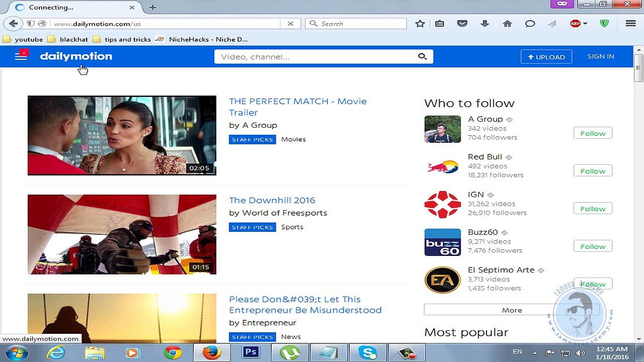Open the Firefox main menu
Screen dimensions: 644x362
pos(630,24)
